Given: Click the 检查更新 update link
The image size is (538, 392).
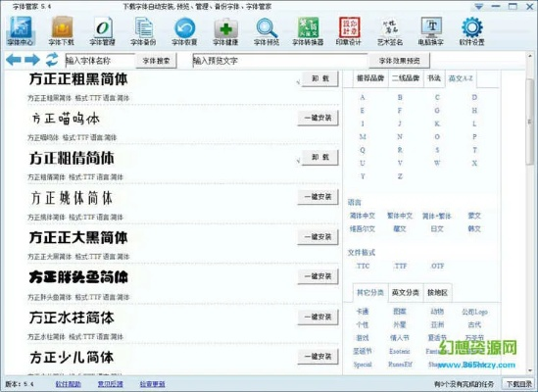Looking at the screenshot, I should pos(152,384).
